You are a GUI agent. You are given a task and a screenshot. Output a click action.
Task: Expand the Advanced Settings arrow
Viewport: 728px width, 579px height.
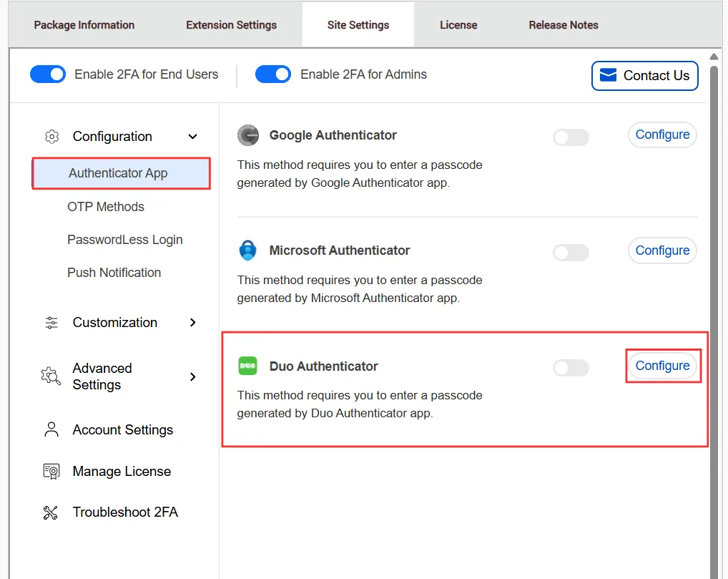pyautogui.click(x=192, y=376)
